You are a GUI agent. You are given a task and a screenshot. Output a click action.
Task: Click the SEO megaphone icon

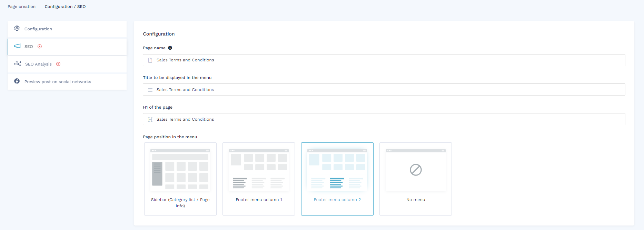point(17,46)
